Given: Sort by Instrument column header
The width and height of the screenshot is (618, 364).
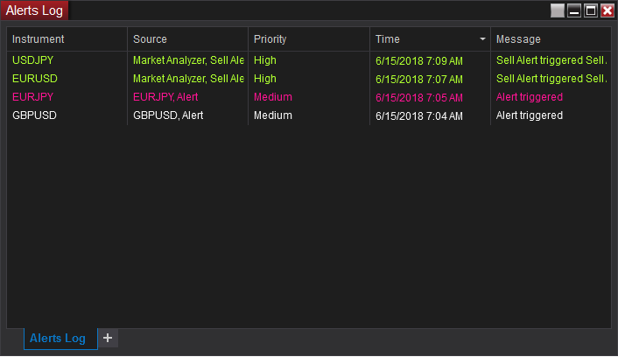Looking at the screenshot, I should tap(39, 39).
